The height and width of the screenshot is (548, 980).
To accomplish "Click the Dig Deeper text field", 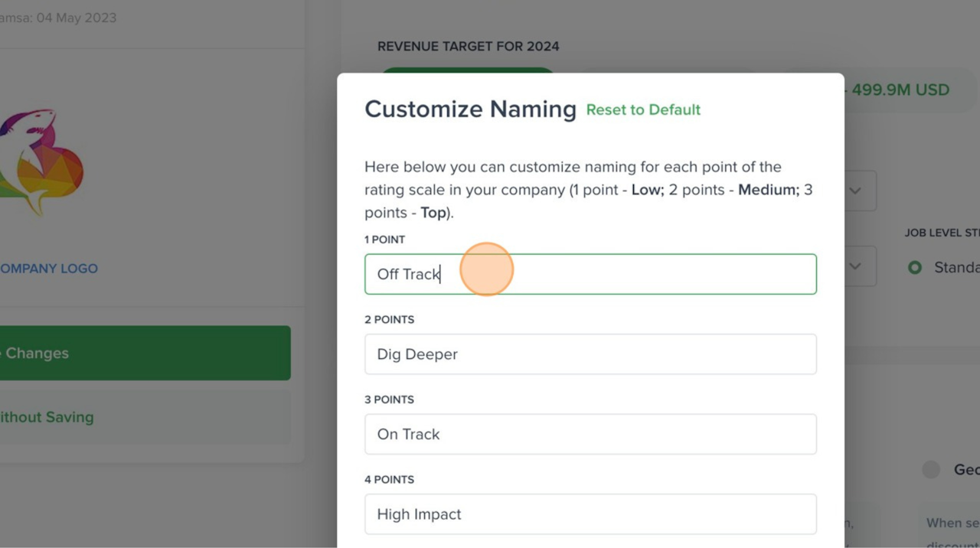I will click(x=590, y=354).
